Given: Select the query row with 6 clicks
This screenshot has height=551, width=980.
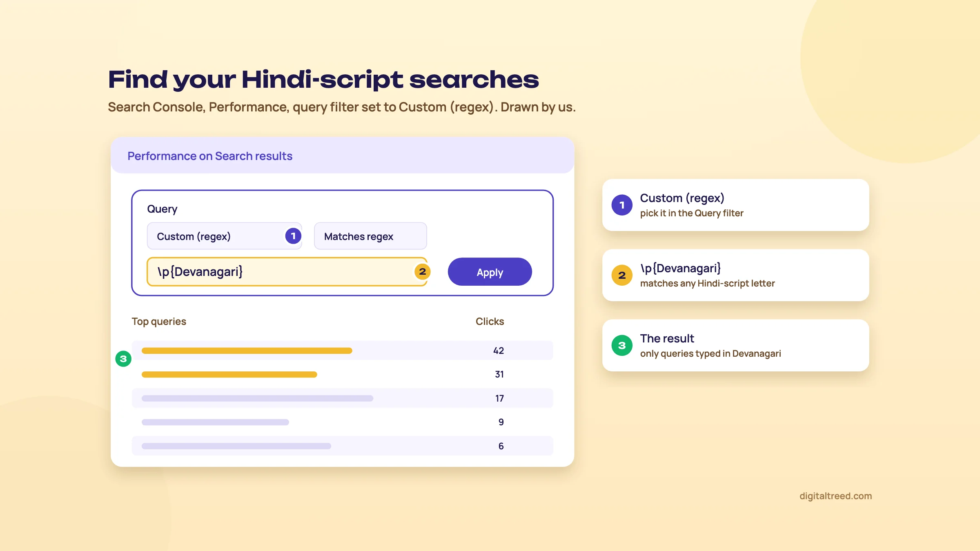Looking at the screenshot, I should coord(342,446).
